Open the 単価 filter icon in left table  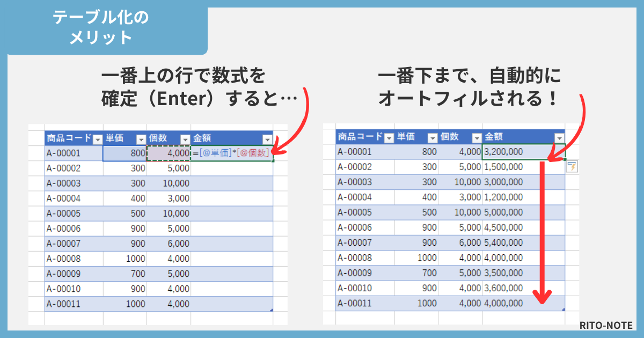141,138
